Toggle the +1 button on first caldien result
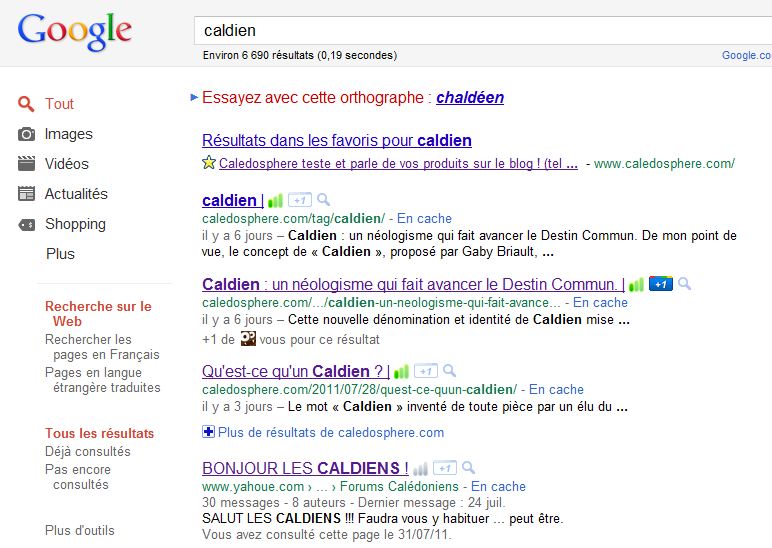Image resolution: width=772 pixels, height=548 pixels. click(x=301, y=200)
